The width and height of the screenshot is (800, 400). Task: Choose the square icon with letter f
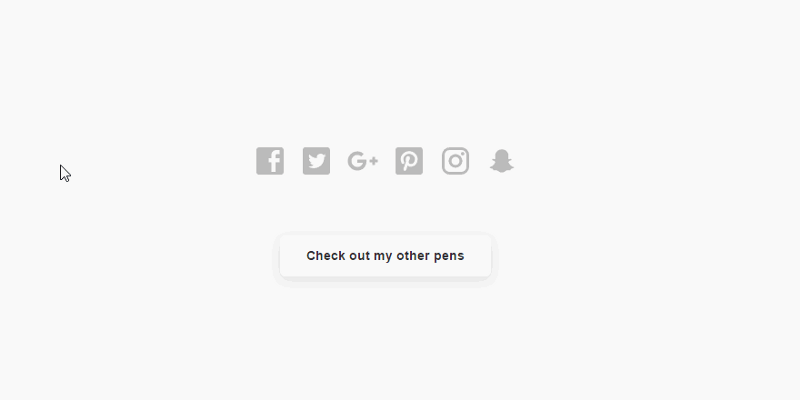(x=270, y=161)
